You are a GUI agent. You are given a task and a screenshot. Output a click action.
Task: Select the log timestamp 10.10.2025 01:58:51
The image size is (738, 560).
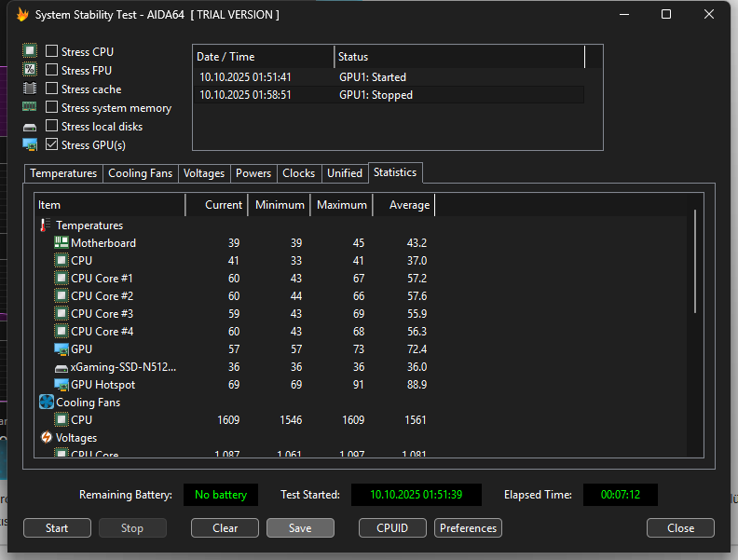tap(245, 95)
